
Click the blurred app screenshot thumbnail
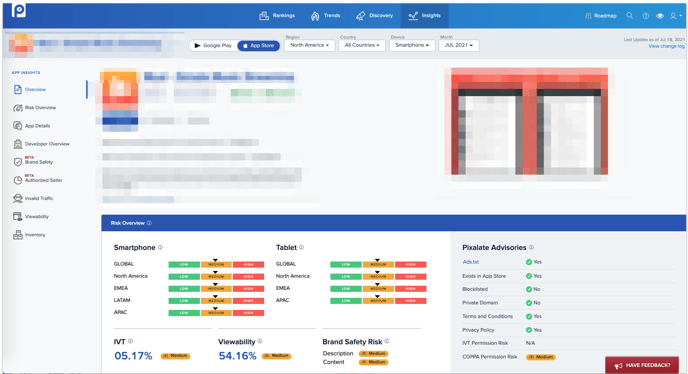pyautogui.click(x=530, y=122)
